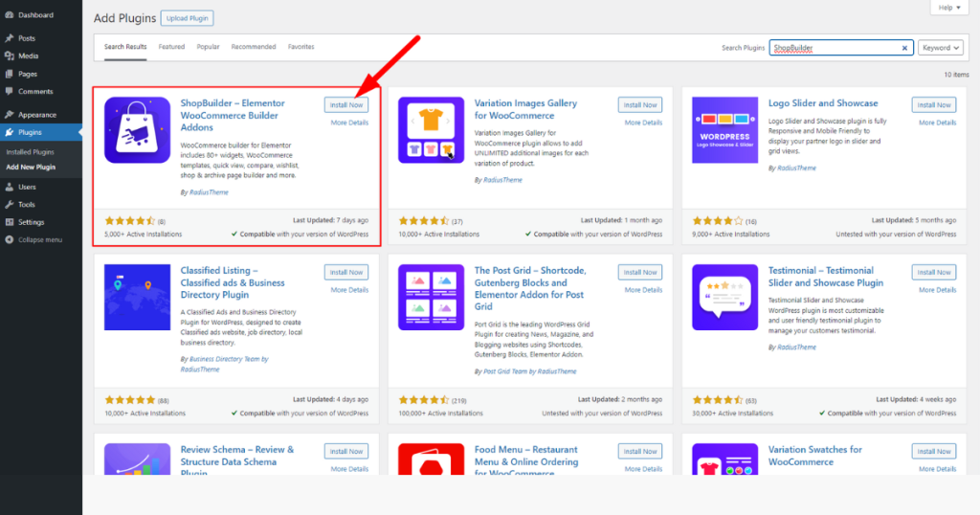980x515 pixels.
Task: Open RadiusTheme author link under ShopBuilder
Action: click(x=209, y=192)
